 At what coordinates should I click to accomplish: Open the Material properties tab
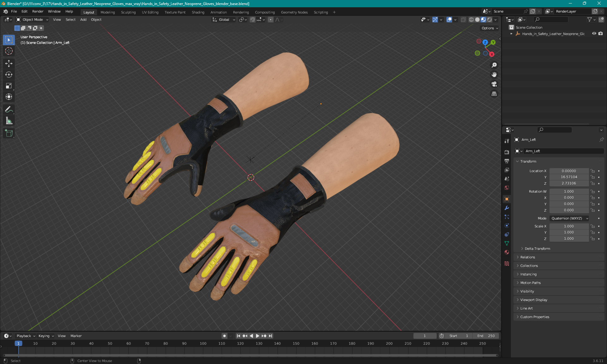coord(507,252)
